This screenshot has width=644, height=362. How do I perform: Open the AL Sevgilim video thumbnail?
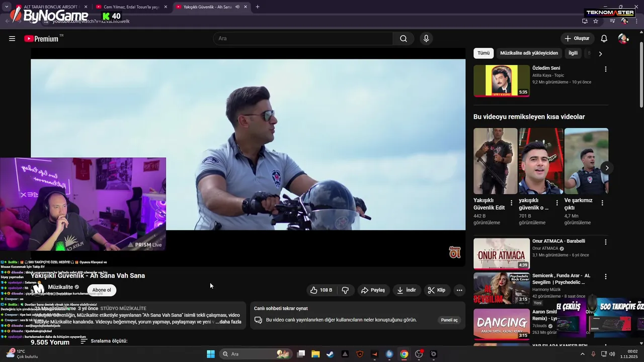(x=502, y=289)
